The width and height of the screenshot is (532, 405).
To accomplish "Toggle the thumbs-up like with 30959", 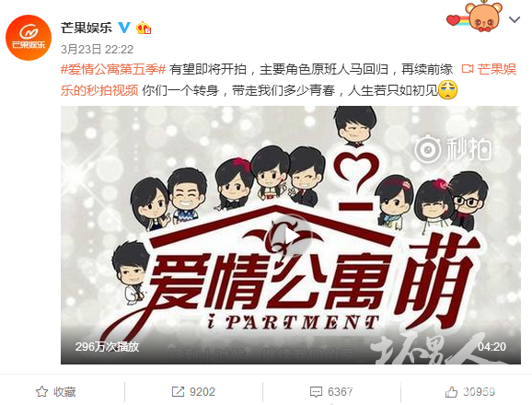I will 470,392.
